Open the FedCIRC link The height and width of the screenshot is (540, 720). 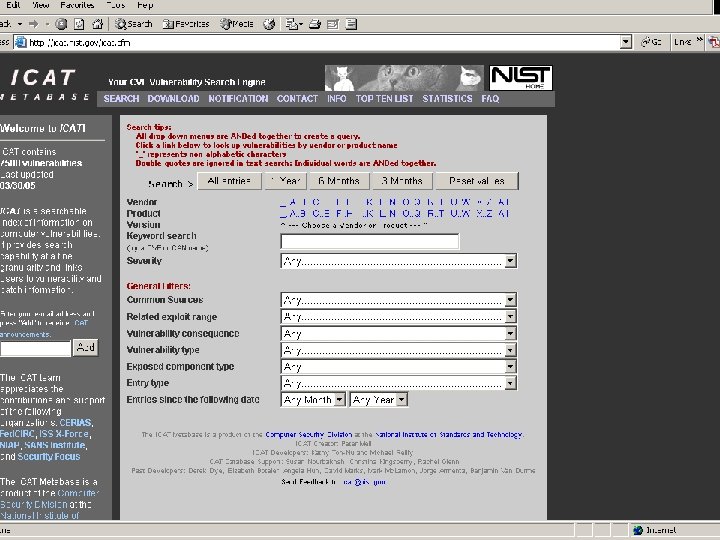(x=17, y=434)
